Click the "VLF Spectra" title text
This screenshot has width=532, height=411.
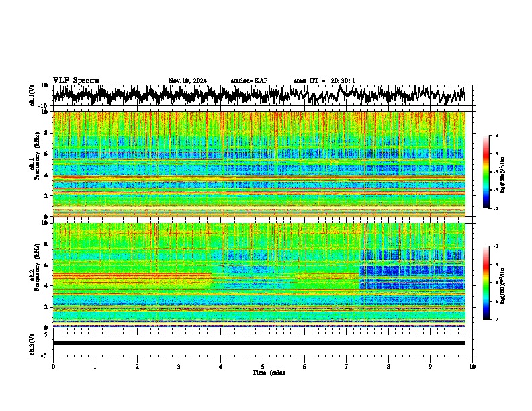(x=76, y=81)
